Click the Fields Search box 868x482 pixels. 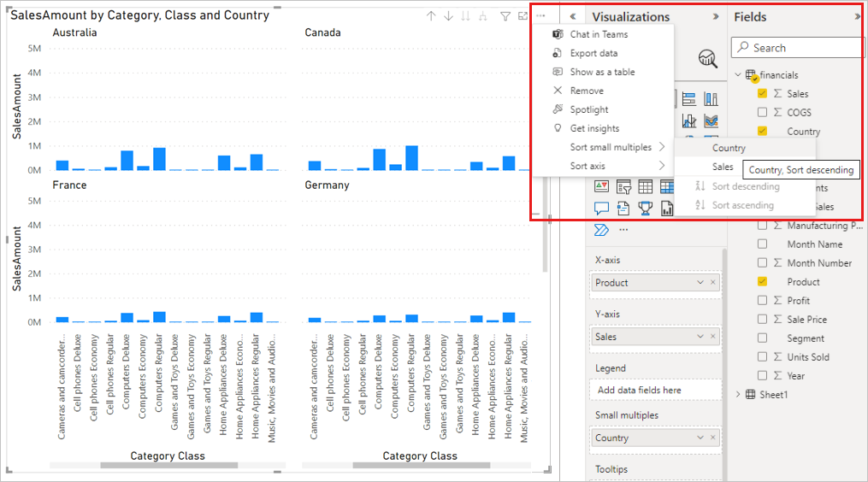pos(797,48)
